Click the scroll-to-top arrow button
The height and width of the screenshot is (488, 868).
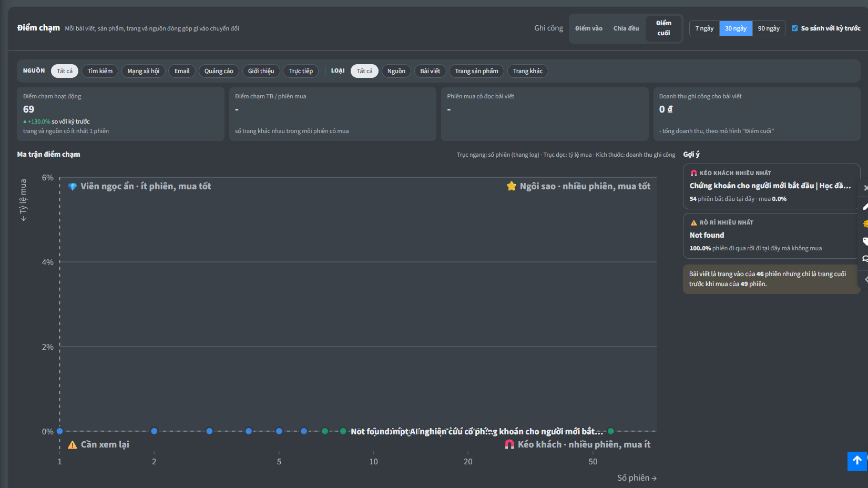click(x=857, y=461)
